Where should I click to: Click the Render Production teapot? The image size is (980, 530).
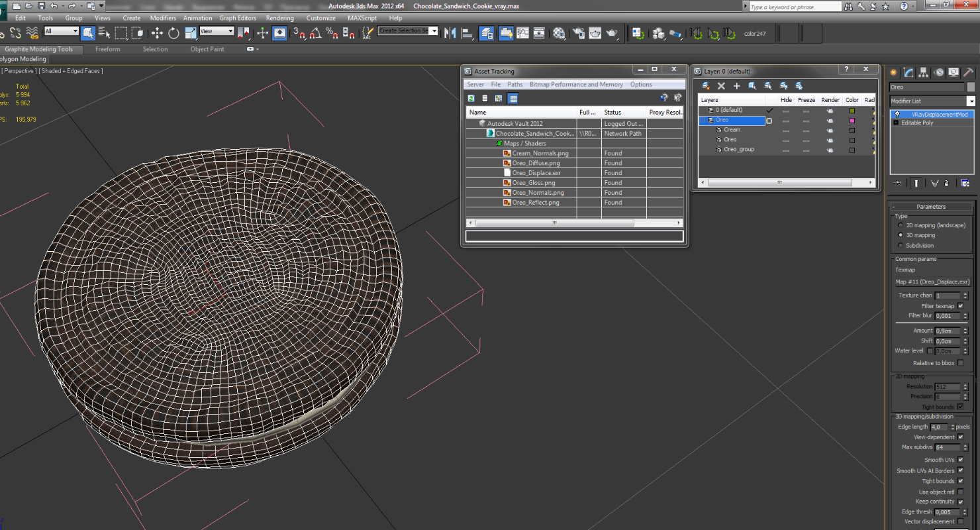(612, 32)
